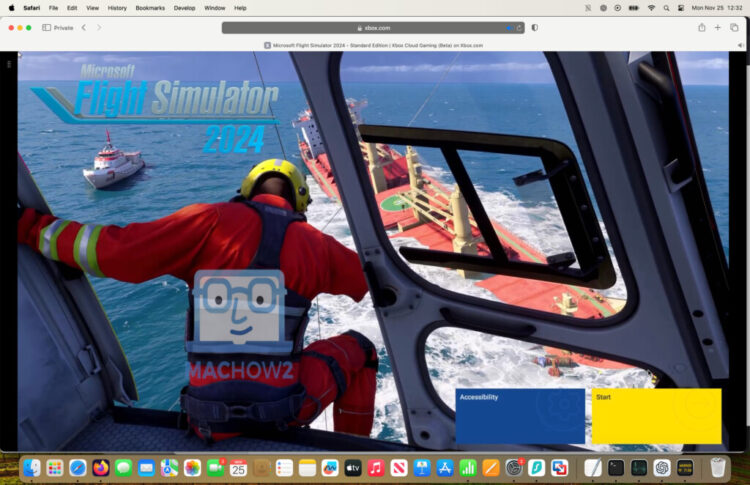Go back to the previous page
Screen dimensions: 750x485
[84, 28]
